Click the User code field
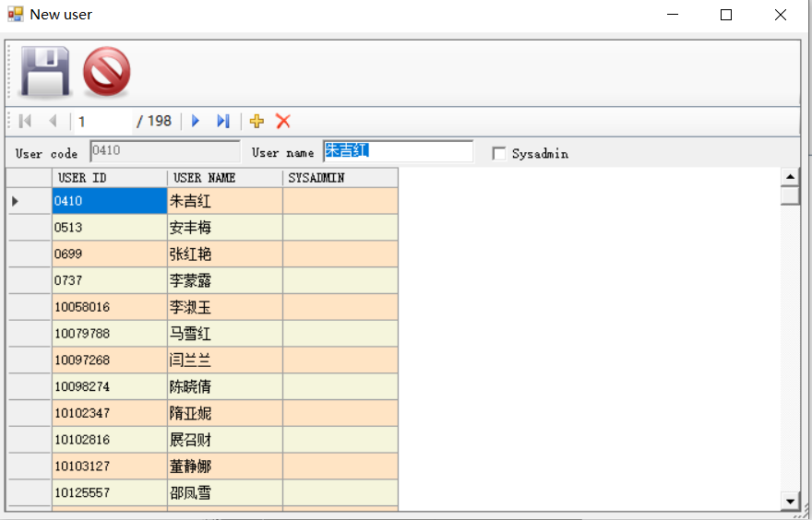This screenshot has height=520, width=812. (x=164, y=151)
